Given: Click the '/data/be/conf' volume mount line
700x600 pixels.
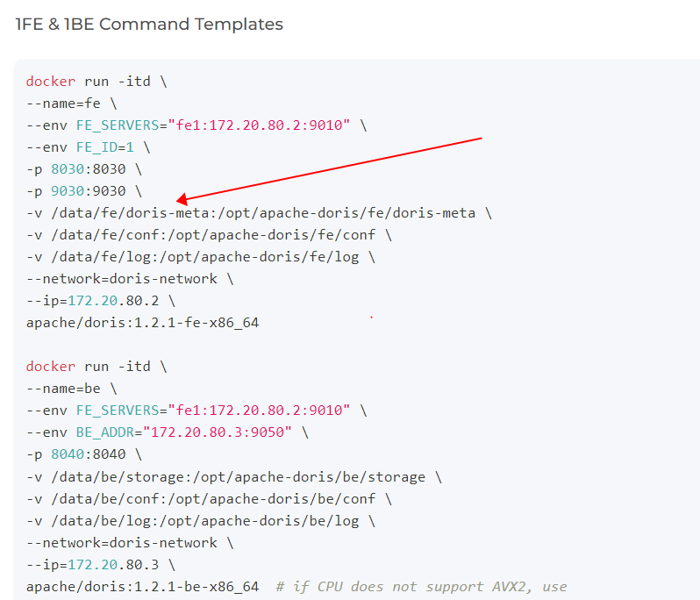Looking at the screenshot, I should pos(209,499).
